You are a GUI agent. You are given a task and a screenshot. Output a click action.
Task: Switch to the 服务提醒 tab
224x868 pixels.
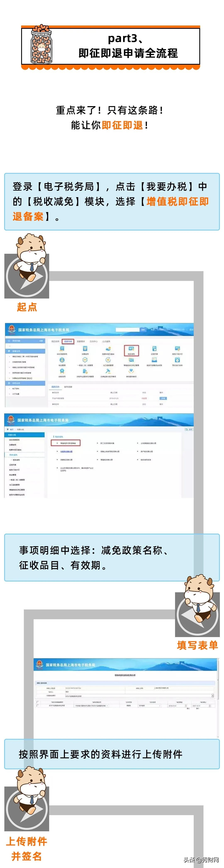click(68, 387)
